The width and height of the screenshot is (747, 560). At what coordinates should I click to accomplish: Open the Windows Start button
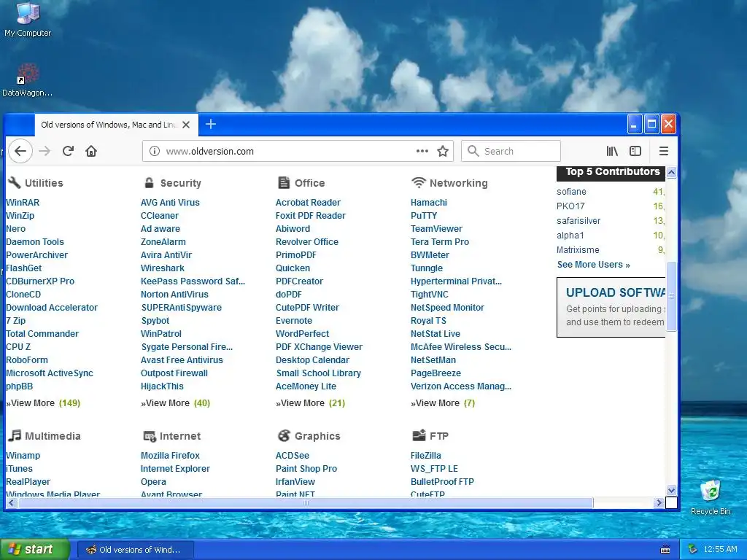[35, 550]
